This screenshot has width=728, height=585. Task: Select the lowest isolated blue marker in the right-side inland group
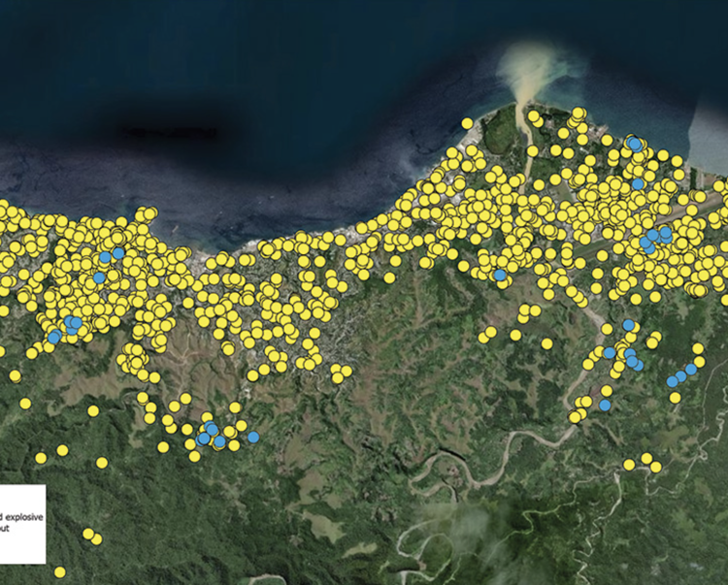pos(605,405)
